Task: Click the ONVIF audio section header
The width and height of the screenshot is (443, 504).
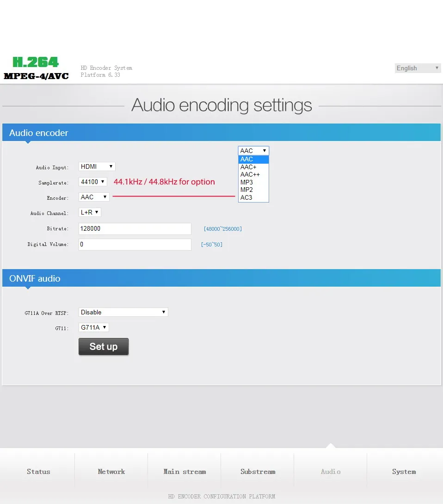Action: point(221,278)
